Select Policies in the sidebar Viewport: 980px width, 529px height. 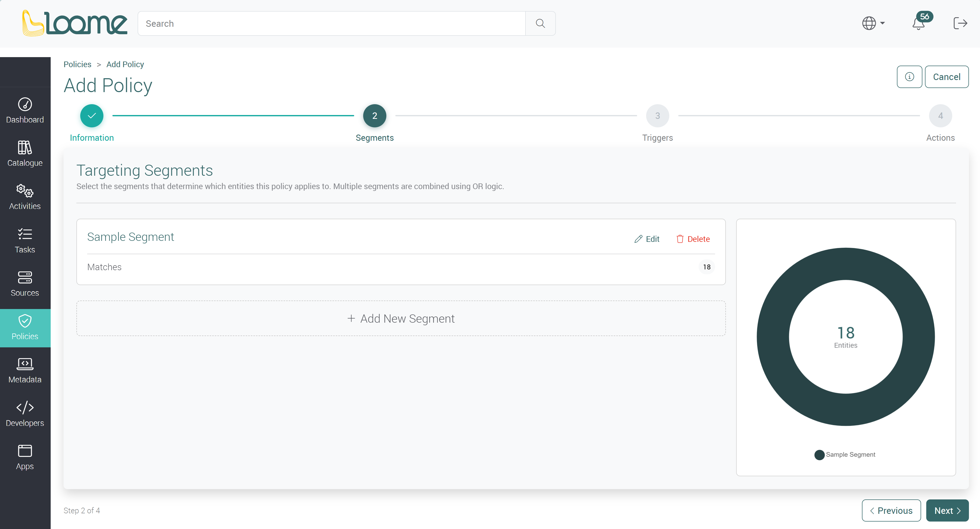click(x=25, y=328)
